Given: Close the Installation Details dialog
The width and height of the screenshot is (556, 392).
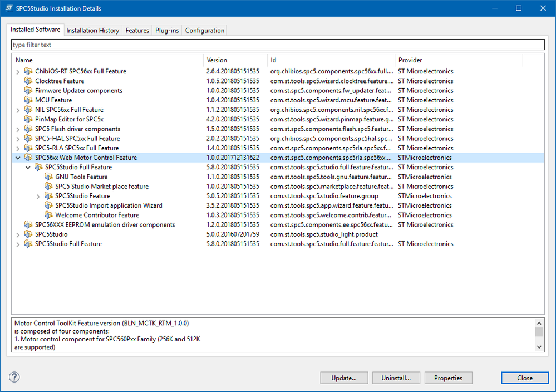Looking at the screenshot, I should click(525, 378).
